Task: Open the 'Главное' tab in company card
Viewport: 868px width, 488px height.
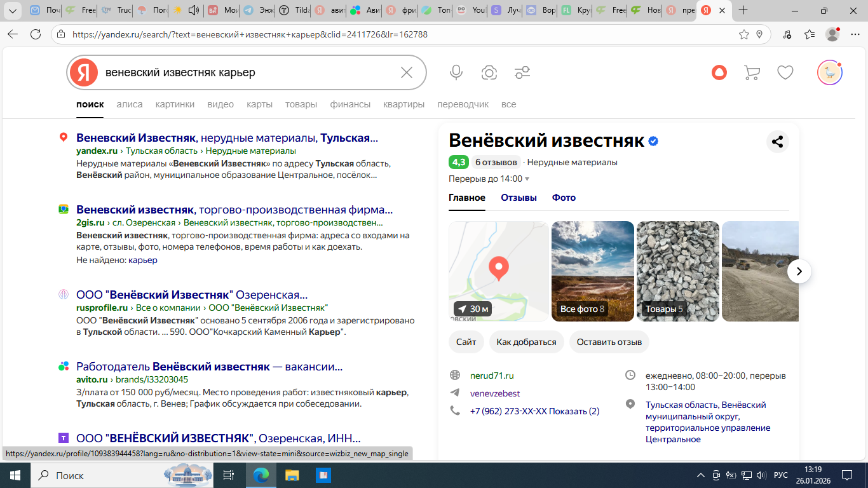Action: coord(467,198)
